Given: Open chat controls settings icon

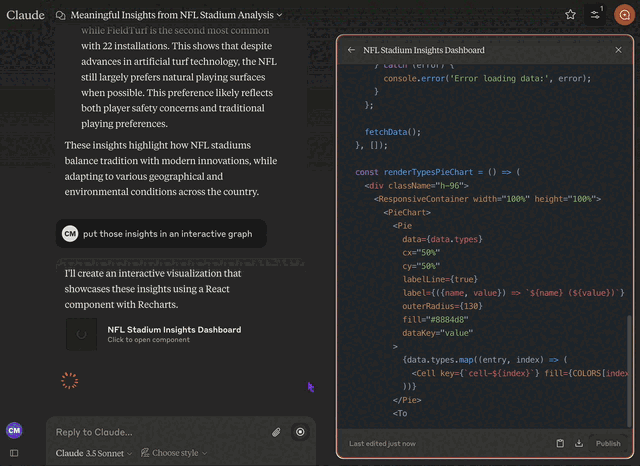Looking at the screenshot, I should pos(595,15).
